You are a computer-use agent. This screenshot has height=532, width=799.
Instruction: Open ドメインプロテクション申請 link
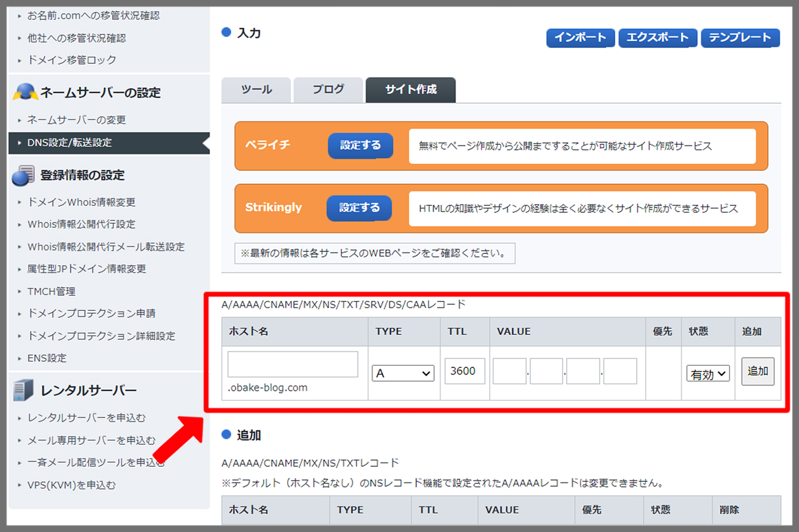click(x=91, y=314)
